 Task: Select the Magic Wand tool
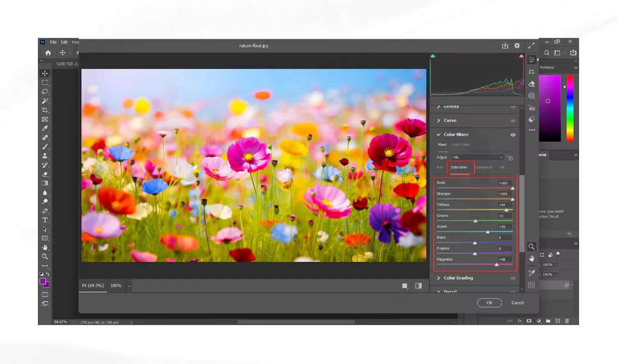[45, 101]
